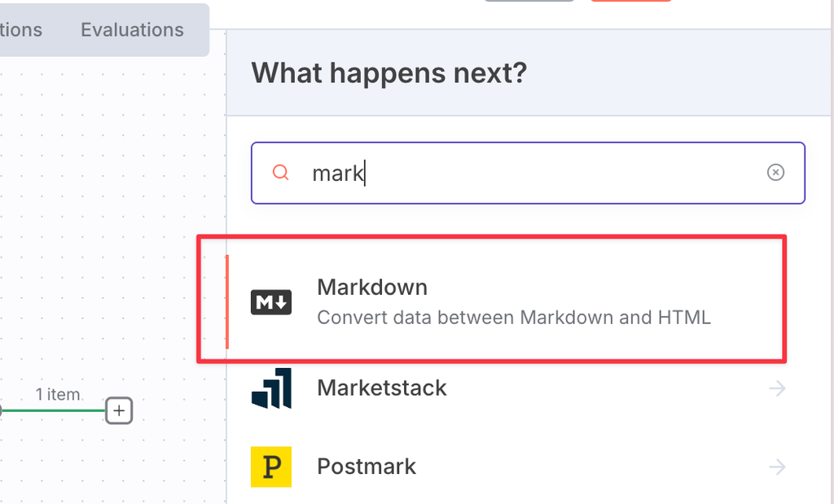The image size is (834, 504).
Task: Click the yellow Postmark P logo
Action: 271,467
